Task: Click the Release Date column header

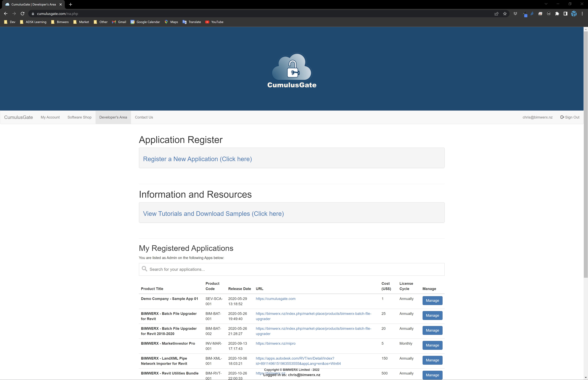Action: [240, 289]
